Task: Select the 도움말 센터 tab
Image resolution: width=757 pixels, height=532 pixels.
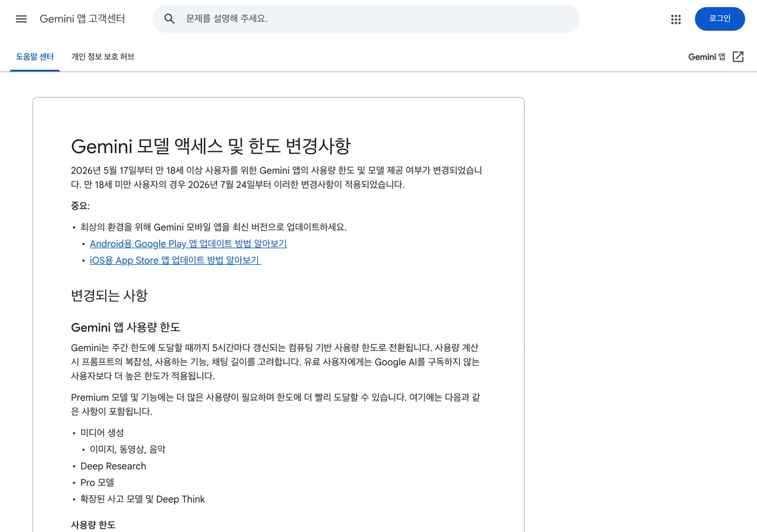Action: [x=35, y=57]
